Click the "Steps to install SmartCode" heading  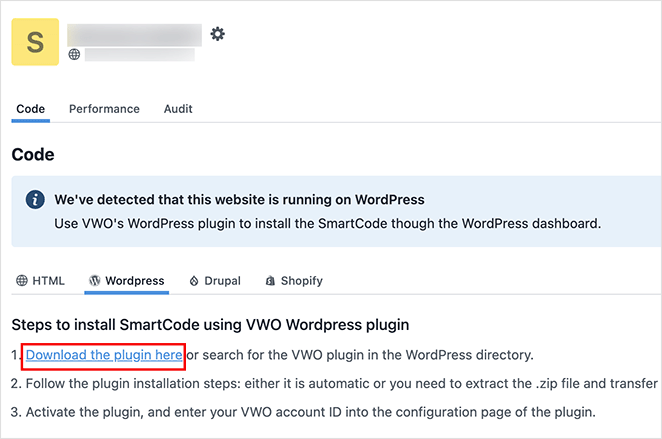coord(209,325)
